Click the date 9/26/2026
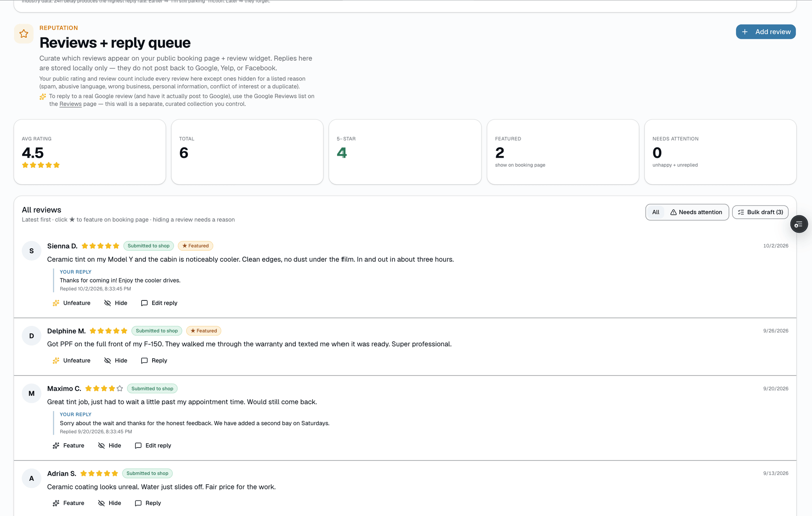This screenshot has height=516, width=812. [776, 331]
